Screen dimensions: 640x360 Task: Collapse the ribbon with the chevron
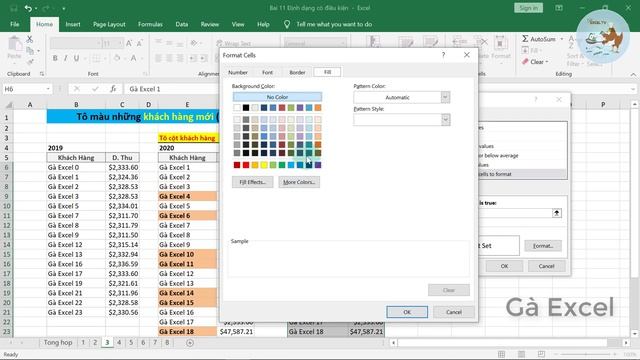633,74
